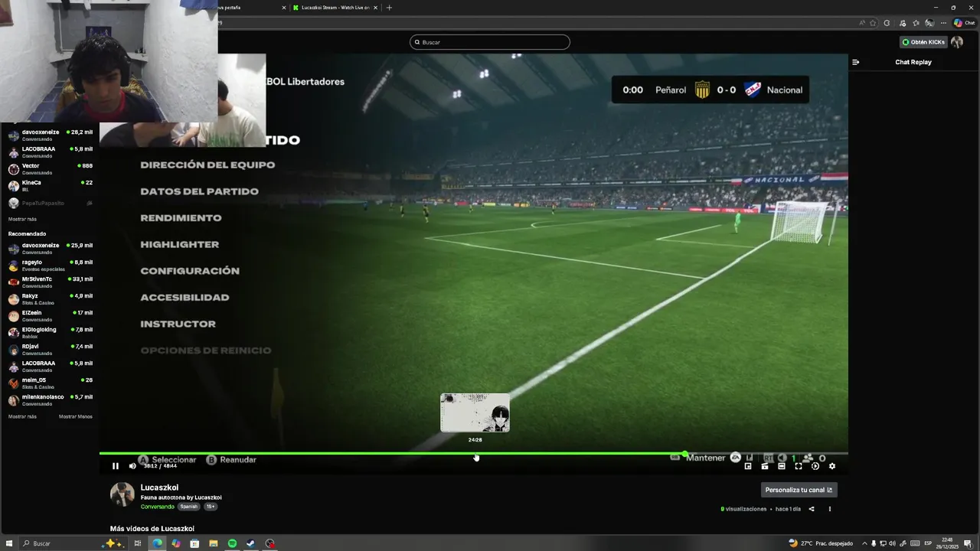The width and height of the screenshot is (980, 551).
Task: Click the Obtén KICKs button
Action: coord(923,42)
